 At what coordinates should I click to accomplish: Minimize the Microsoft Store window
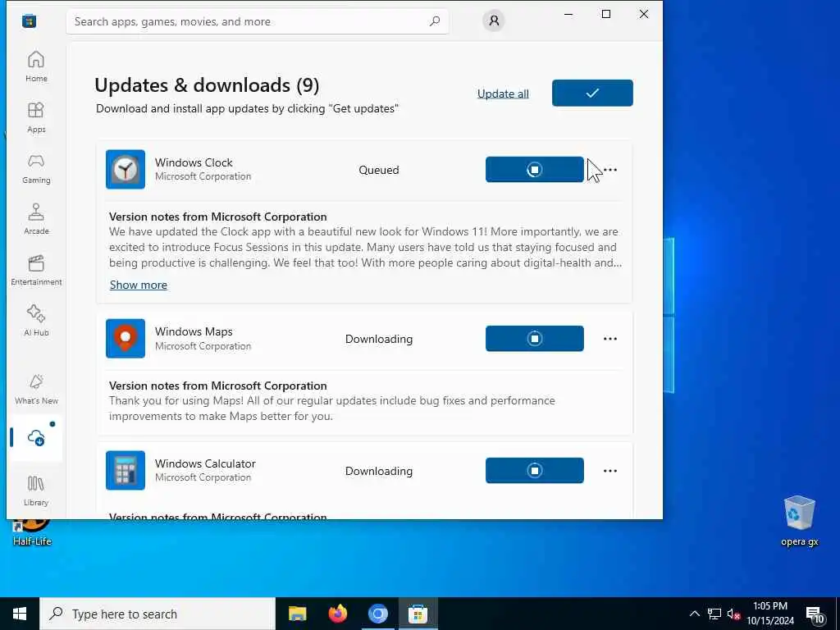point(568,14)
